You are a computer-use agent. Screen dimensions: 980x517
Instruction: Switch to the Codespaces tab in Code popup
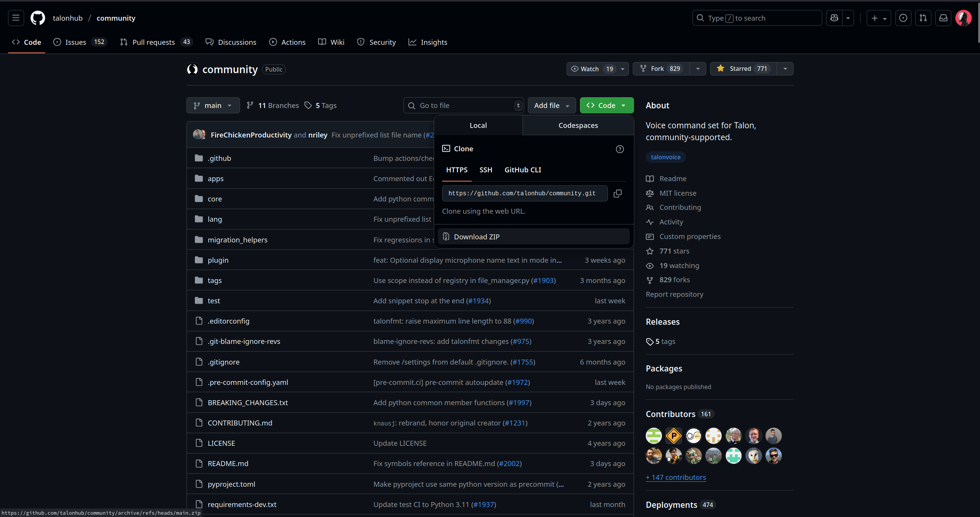578,125
